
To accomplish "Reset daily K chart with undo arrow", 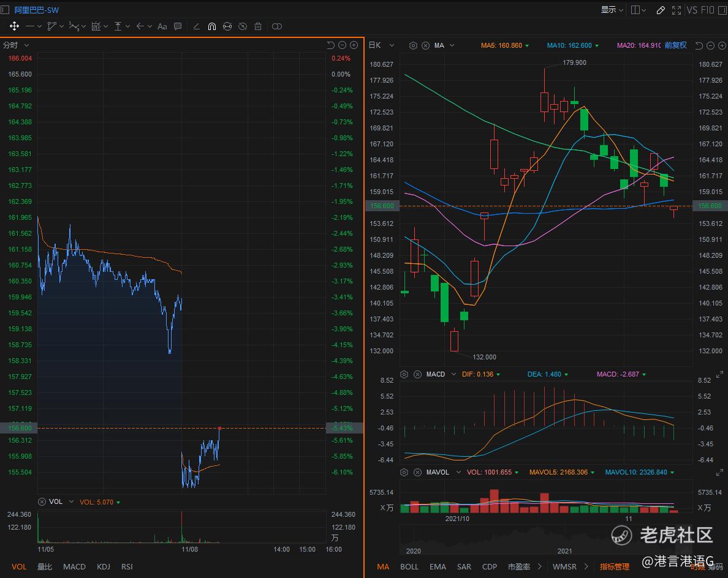I will click(699, 45).
